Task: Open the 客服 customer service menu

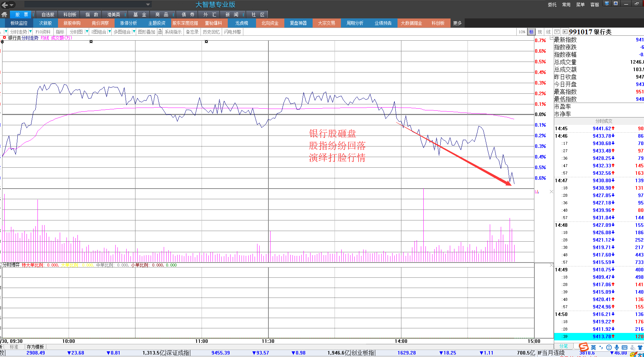Action: (x=594, y=5)
